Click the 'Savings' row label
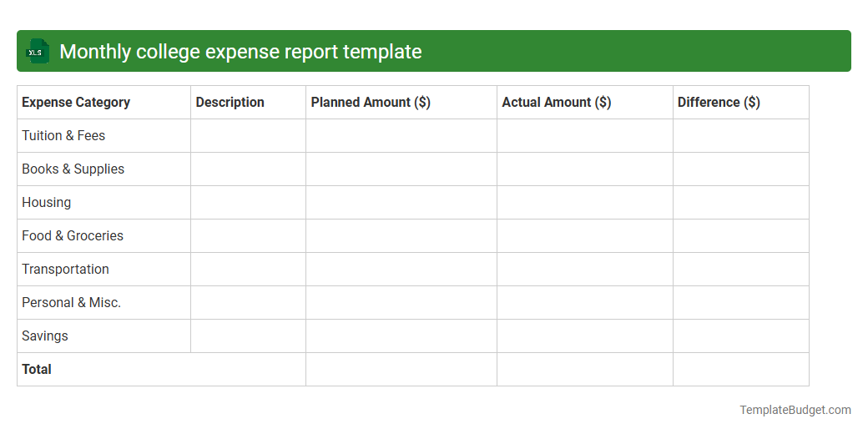 (45, 336)
